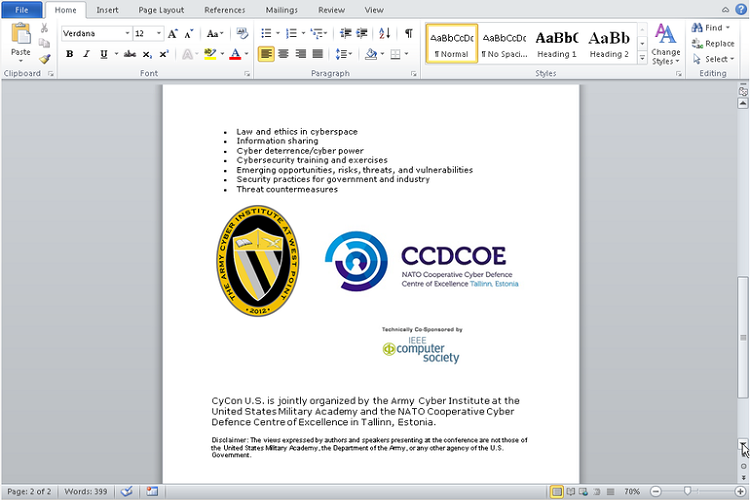The height and width of the screenshot is (500, 750).
Task: Toggle Italic formatting
Action: pos(87,54)
